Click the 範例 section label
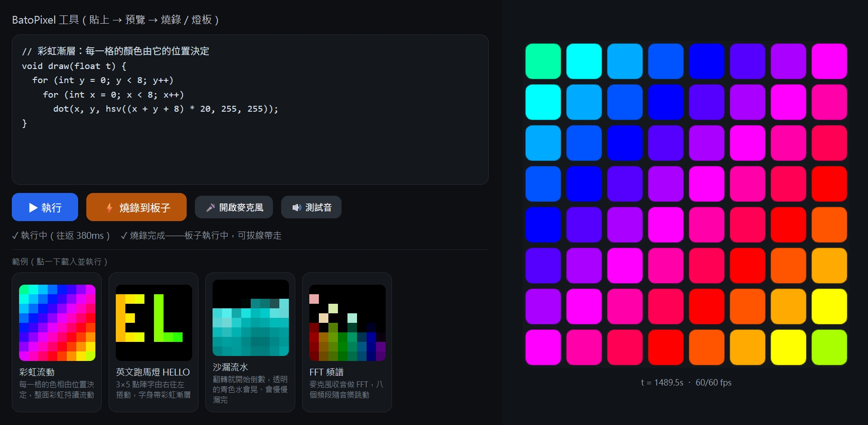Screen dimensions: 868x425 (x=60, y=262)
